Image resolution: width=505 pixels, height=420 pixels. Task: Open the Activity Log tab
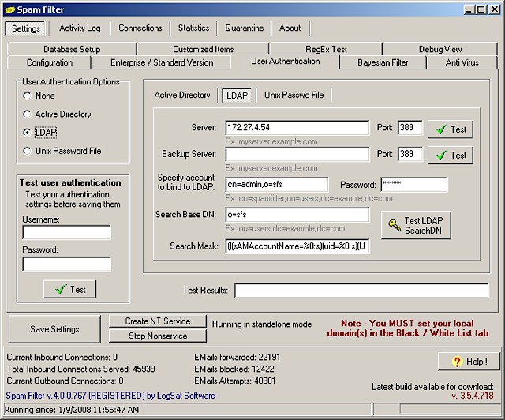click(80, 28)
